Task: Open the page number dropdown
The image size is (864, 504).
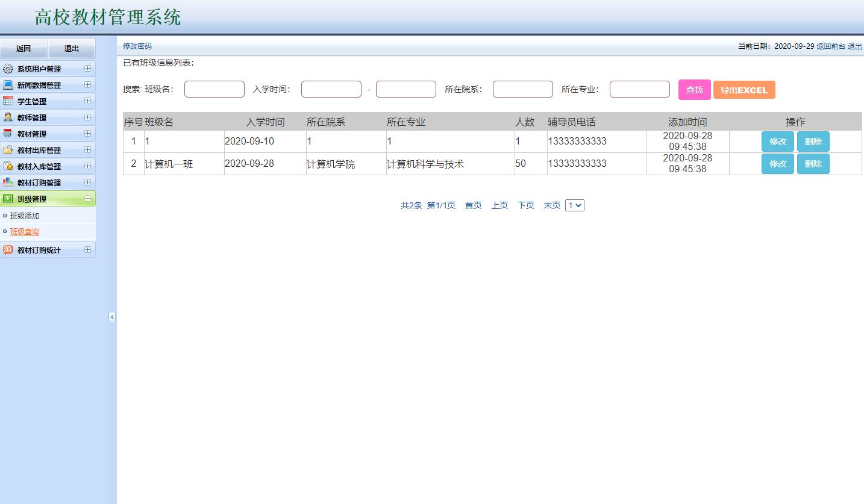Action: click(574, 205)
